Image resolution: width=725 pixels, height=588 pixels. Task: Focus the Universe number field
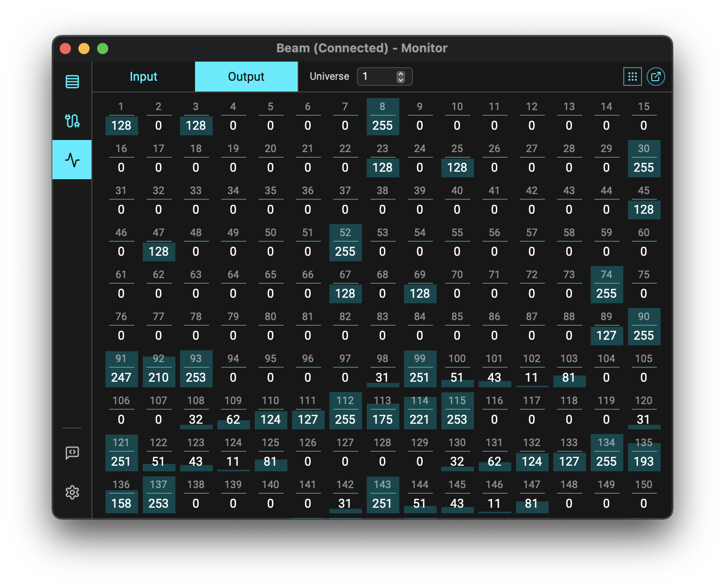(384, 77)
